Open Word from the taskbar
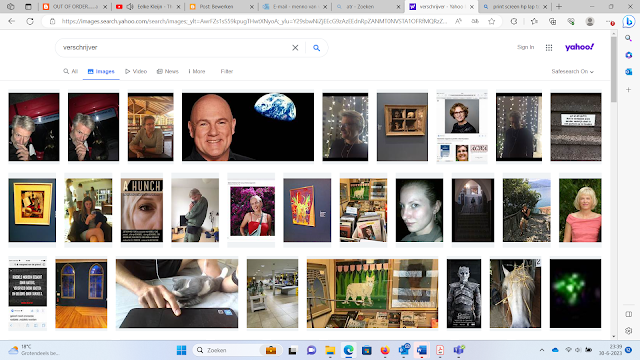The height and width of the screenshot is (360, 640). pos(422,350)
